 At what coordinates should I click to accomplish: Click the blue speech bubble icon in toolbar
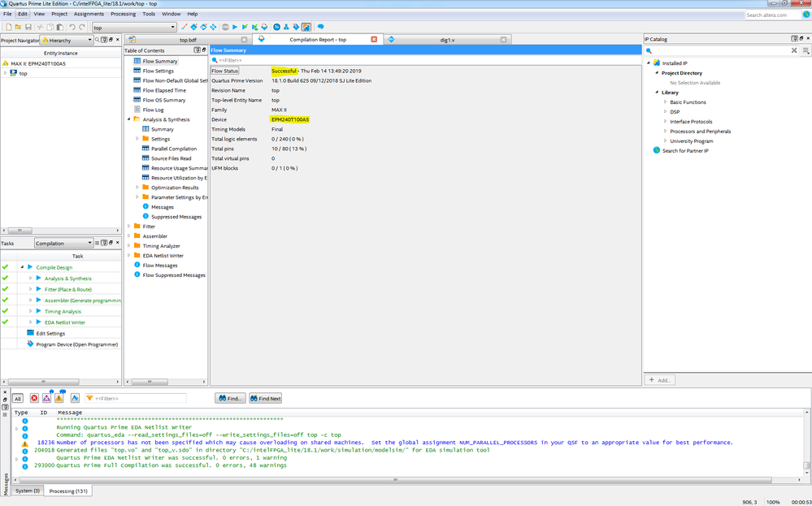(321, 27)
